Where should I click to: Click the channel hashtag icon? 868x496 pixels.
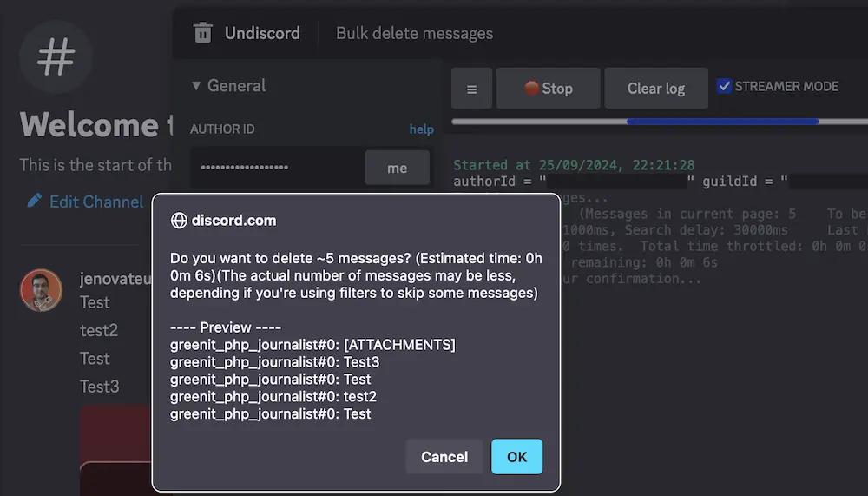click(56, 56)
